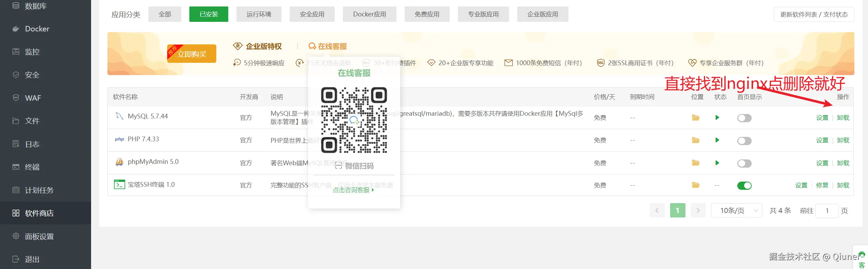Click the MySQL 5.7.44 software name
Viewport: 868px width, 269px height.
[x=148, y=116]
